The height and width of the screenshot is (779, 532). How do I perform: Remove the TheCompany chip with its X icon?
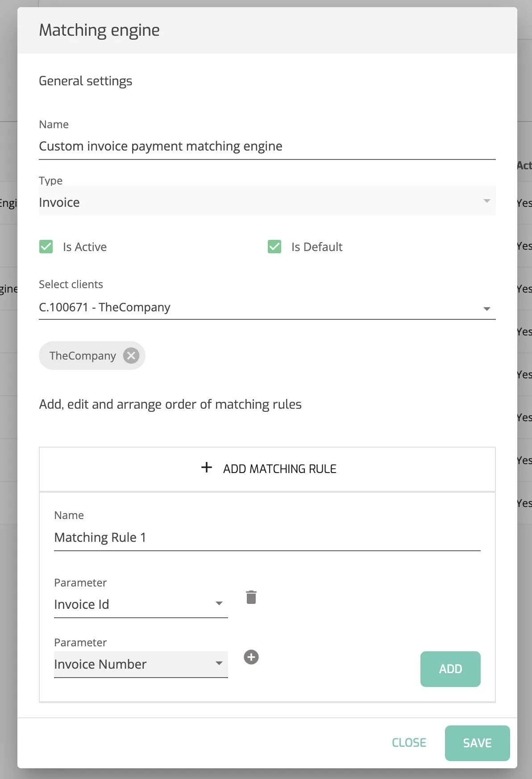(x=131, y=356)
